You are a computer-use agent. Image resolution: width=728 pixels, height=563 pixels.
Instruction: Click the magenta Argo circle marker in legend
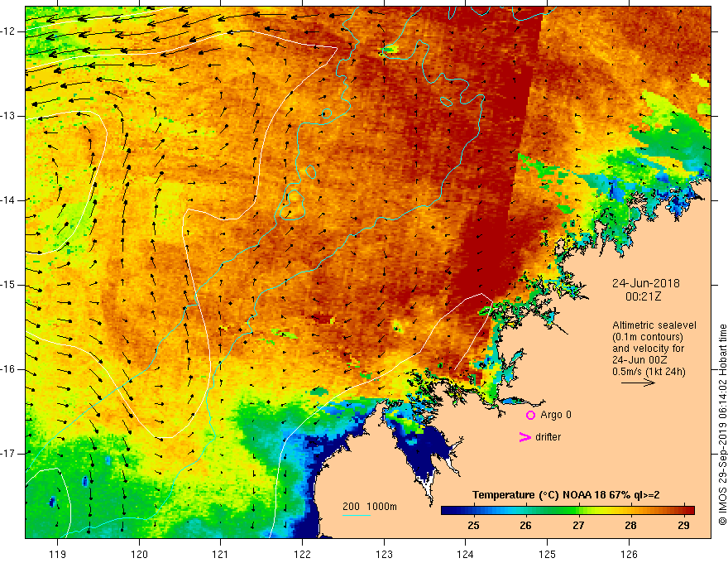point(530,415)
